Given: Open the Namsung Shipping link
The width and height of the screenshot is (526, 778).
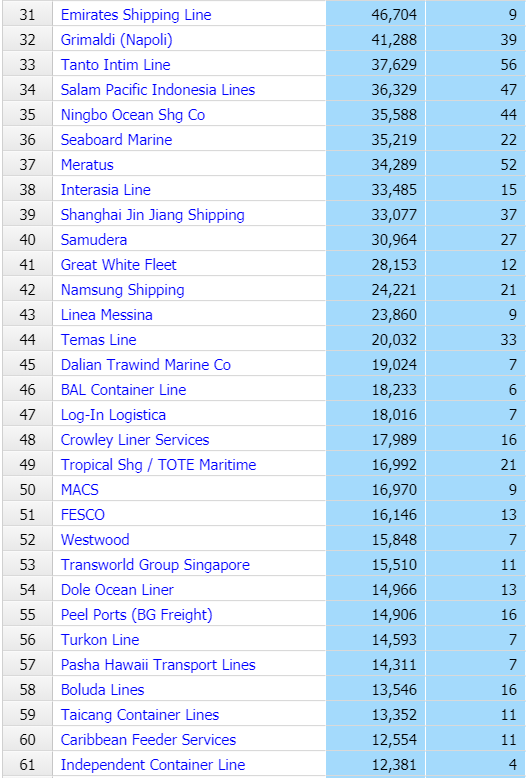Looking at the screenshot, I should pos(123,290).
